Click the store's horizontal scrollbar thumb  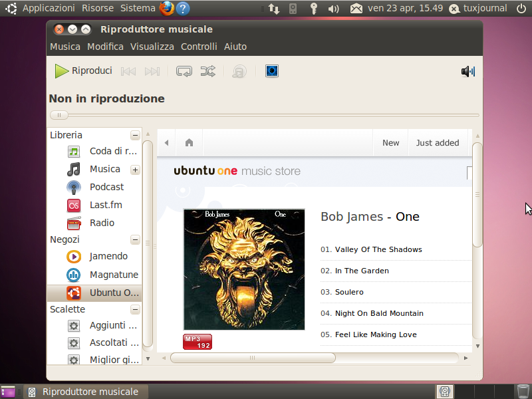(253, 358)
